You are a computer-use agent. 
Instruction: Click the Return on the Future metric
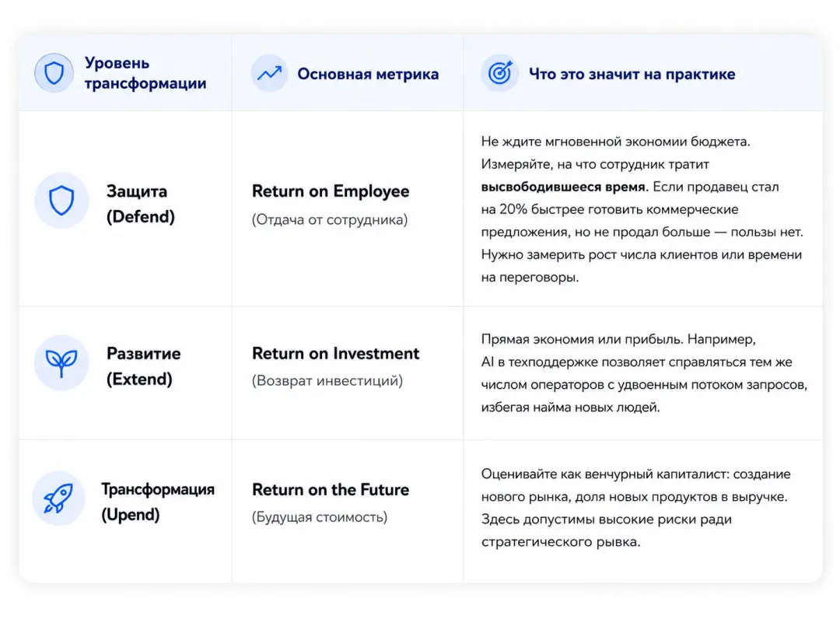click(331, 490)
